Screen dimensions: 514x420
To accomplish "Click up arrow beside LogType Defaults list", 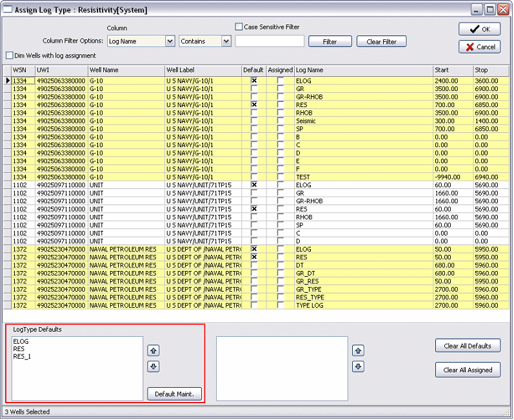I will [153, 351].
